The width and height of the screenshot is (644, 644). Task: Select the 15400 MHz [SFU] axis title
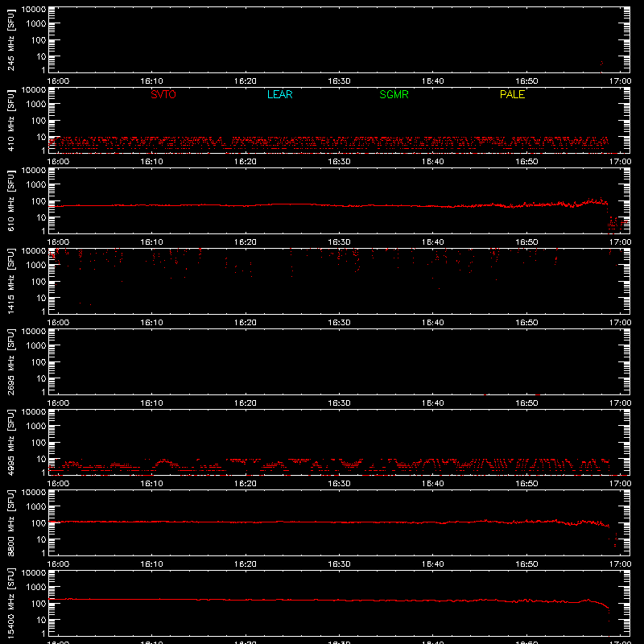pyautogui.click(x=11, y=603)
